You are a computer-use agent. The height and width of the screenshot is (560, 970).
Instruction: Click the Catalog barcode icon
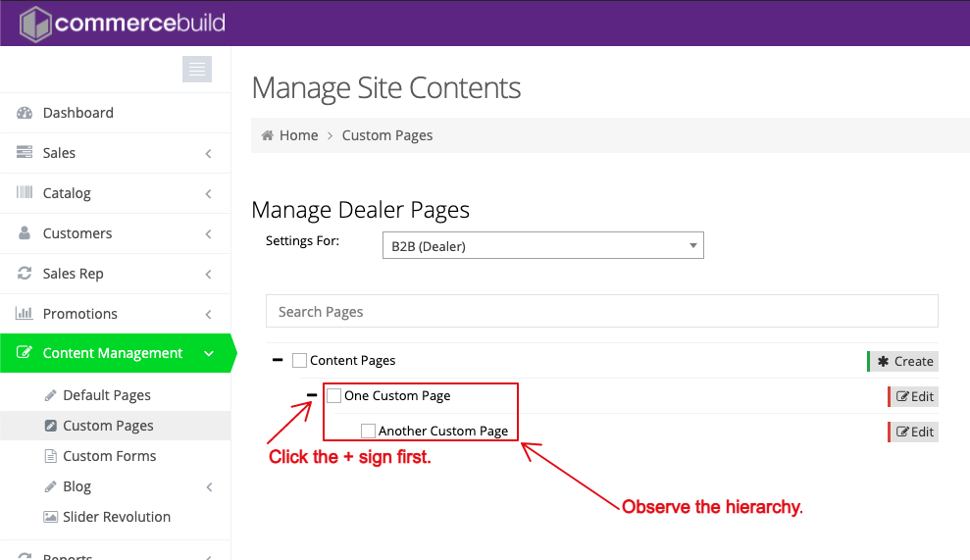(x=25, y=193)
